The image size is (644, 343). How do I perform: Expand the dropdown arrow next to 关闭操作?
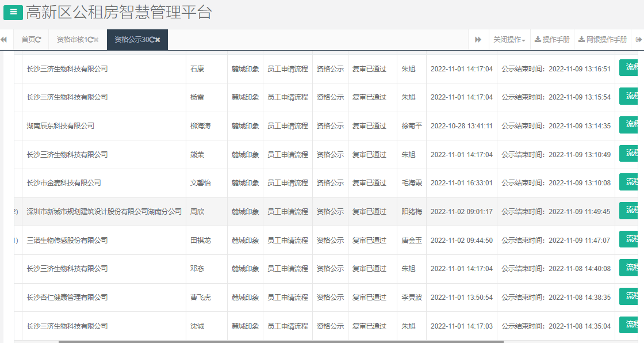[x=524, y=39]
